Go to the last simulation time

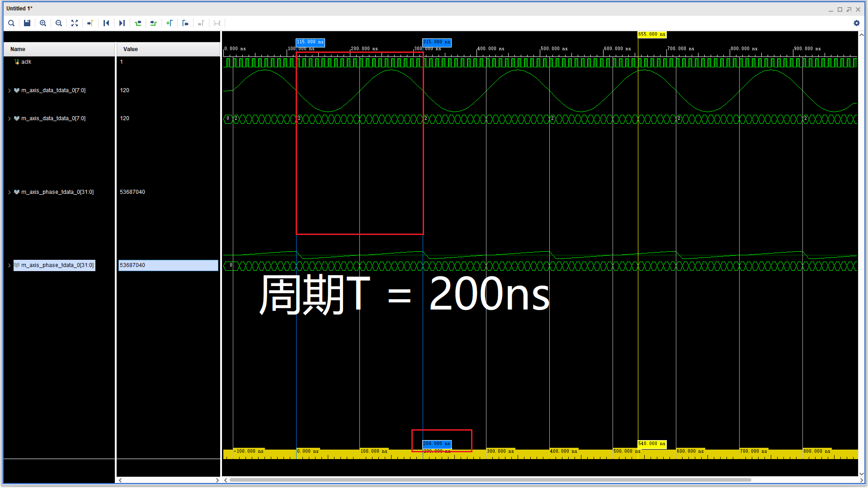122,23
